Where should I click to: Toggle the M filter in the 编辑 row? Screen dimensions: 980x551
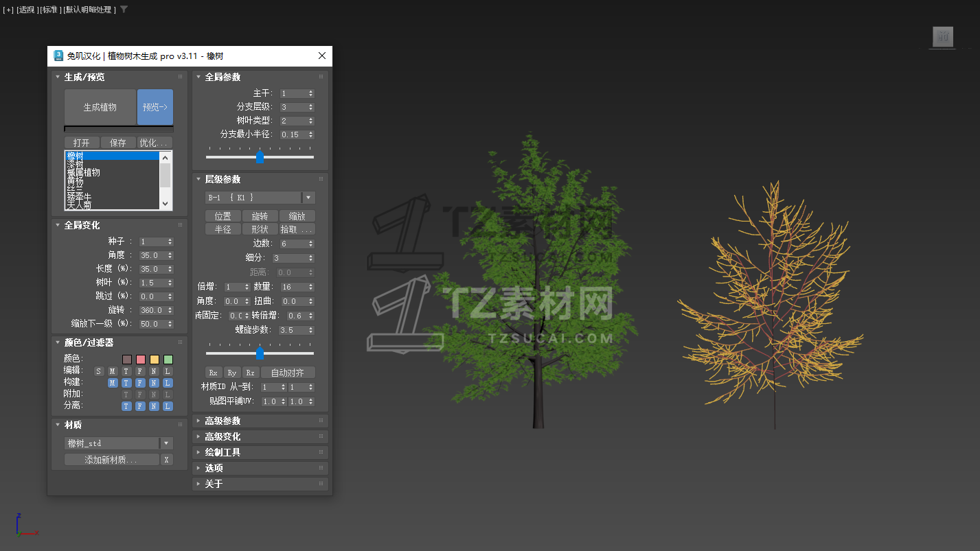(x=113, y=371)
